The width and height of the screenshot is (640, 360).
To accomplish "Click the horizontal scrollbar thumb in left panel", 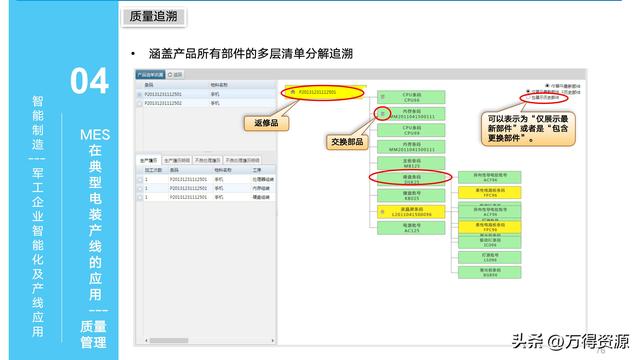I will coord(169,340).
